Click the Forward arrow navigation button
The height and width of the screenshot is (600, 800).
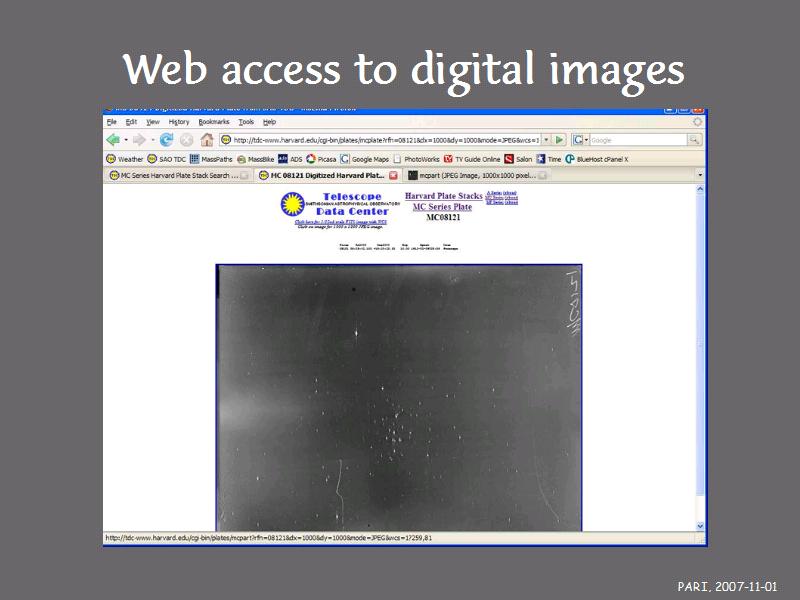tap(139, 139)
